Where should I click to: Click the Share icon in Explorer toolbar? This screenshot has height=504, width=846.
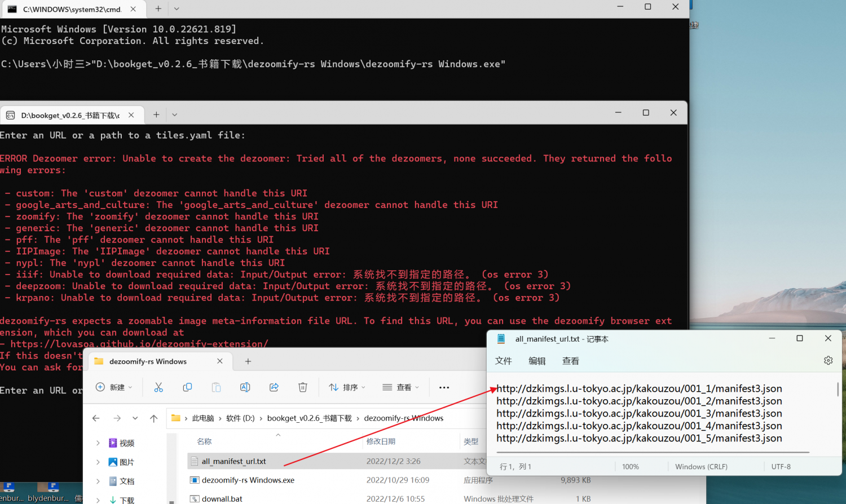tap(274, 387)
